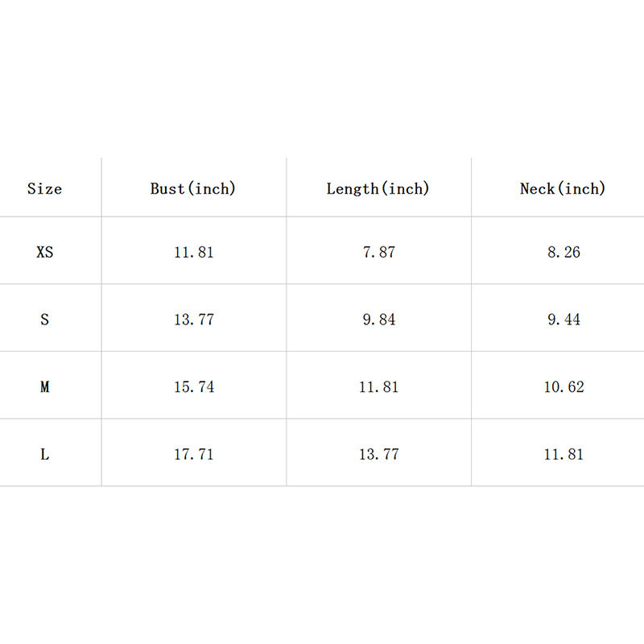This screenshot has height=644, width=644.
Task: Select the Bust(inch) column header
Action: (193, 189)
